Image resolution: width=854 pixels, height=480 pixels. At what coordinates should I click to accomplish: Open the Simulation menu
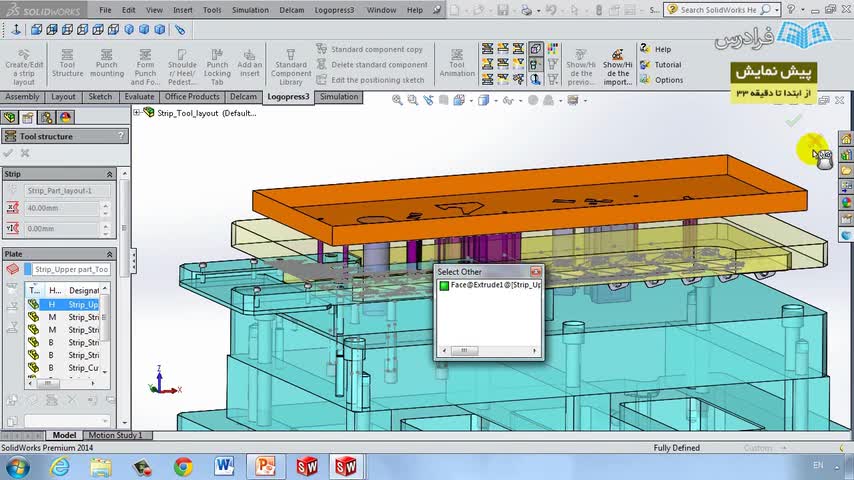(249, 10)
